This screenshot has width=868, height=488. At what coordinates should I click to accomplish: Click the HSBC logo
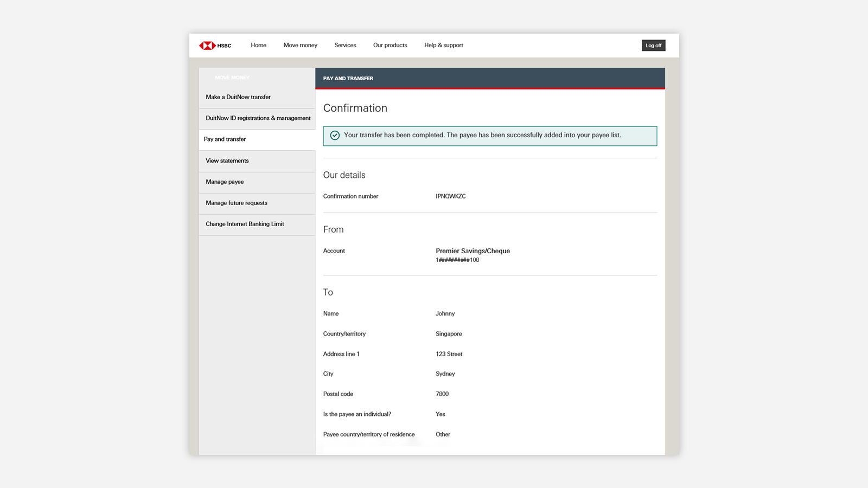click(x=215, y=46)
